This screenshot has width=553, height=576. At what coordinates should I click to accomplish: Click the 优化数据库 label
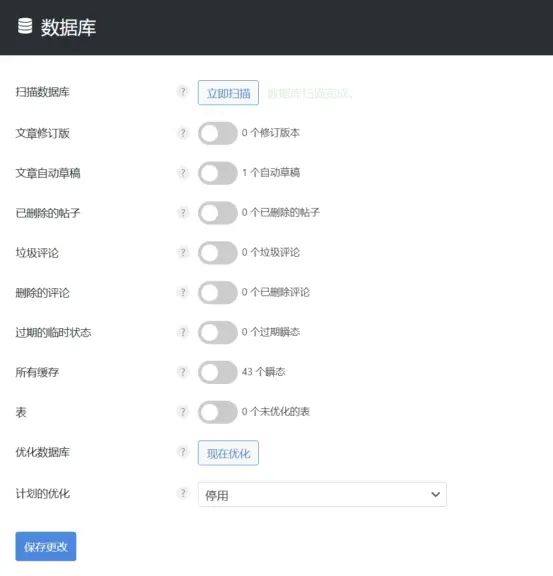click(43, 452)
